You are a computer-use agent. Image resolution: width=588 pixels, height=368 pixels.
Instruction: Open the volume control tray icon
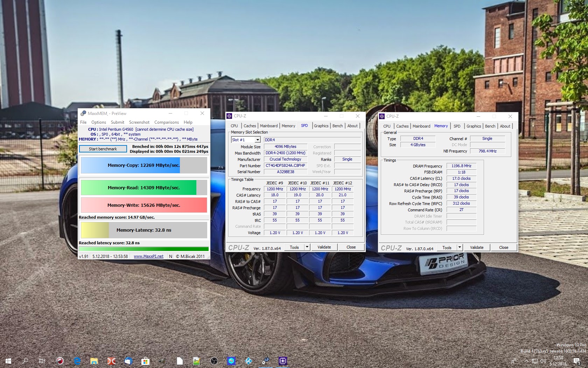[x=543, y=361]
